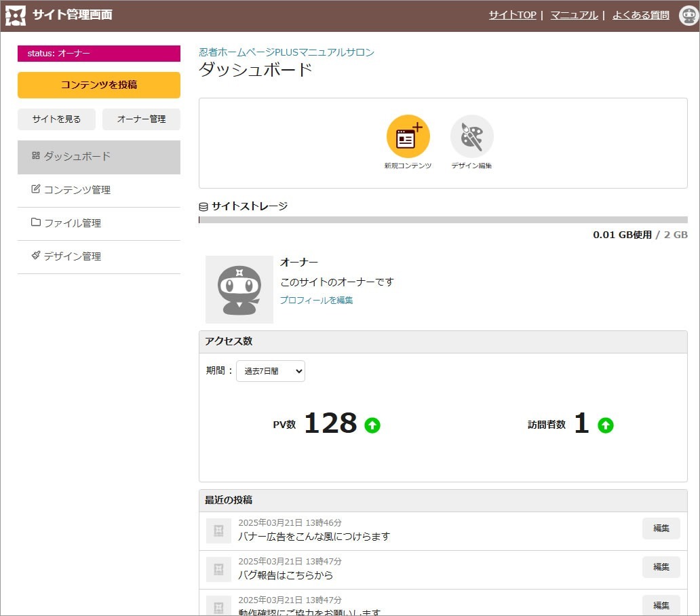Image resolution: width=700 pixels, height=616 pixels.
Task: Open the design edit (デザイン編集) palette icon
Action: tap(471, 136)
